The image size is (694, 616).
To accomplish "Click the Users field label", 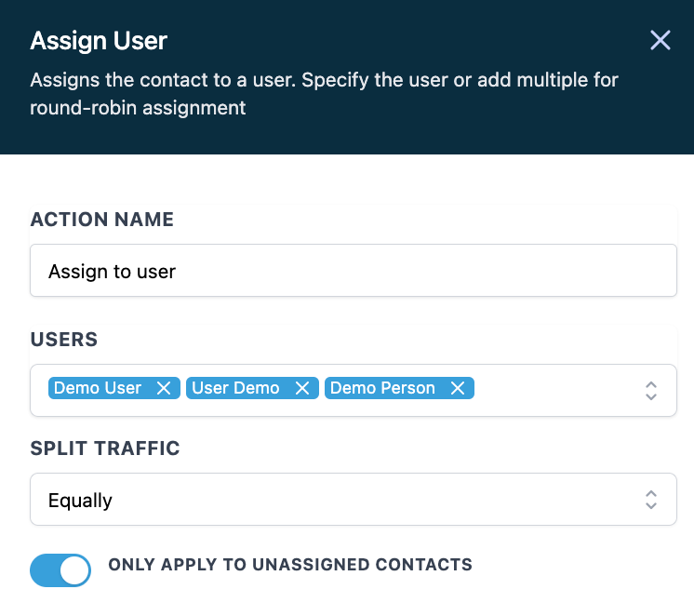I will 64,340.
